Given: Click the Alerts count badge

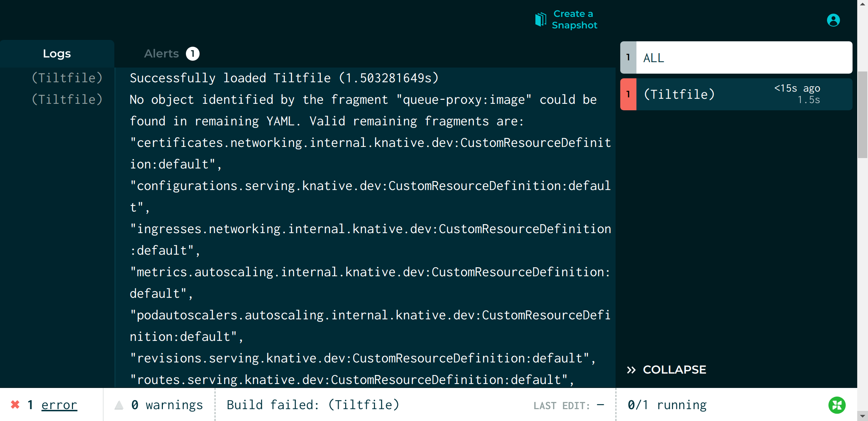Looking at the screenshot, I should 193,54.
